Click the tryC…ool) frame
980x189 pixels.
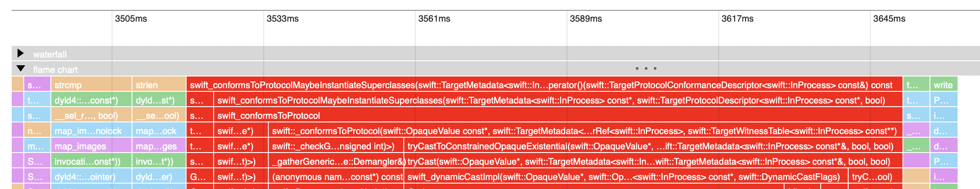(x=875, y=177)
